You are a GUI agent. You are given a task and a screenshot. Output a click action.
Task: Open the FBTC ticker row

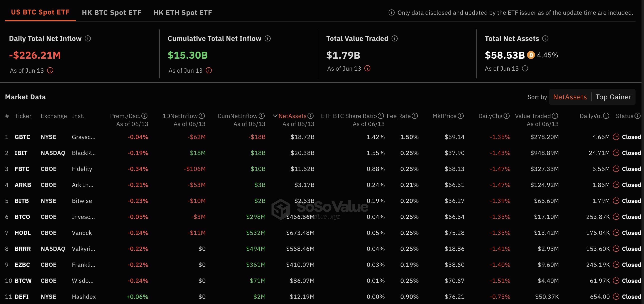coord(22,169)
